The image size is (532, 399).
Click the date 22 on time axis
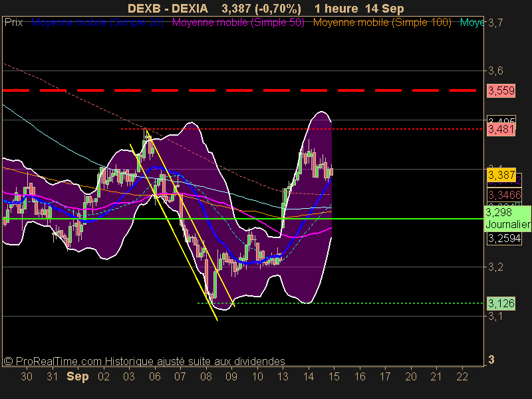click(x=462, y=376)
